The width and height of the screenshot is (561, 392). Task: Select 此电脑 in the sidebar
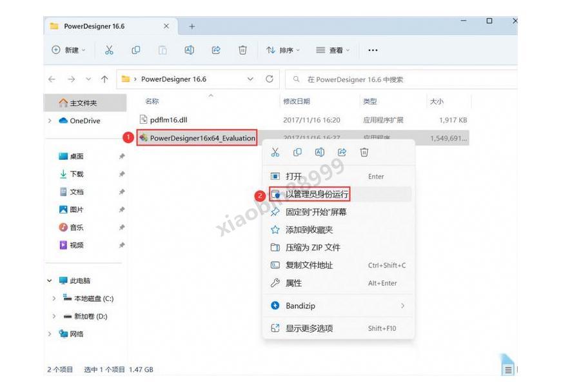point(75,280)
